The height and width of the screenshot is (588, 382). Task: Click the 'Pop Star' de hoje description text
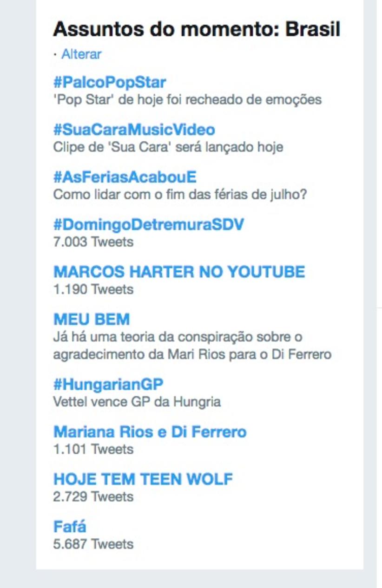click(x=187, y=100)
